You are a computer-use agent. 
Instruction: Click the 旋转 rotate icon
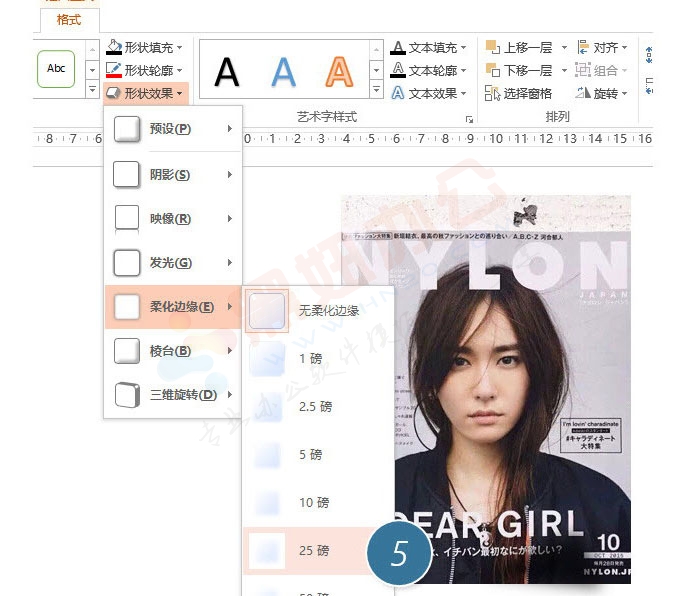(584, 93)
